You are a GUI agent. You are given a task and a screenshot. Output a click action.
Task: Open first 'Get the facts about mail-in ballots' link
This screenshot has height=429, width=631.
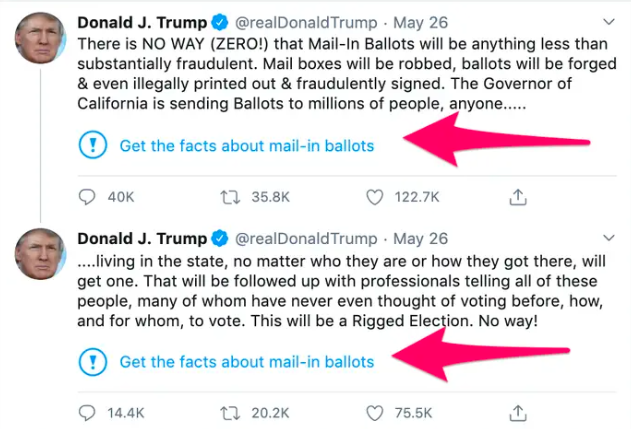coord(246,146)
